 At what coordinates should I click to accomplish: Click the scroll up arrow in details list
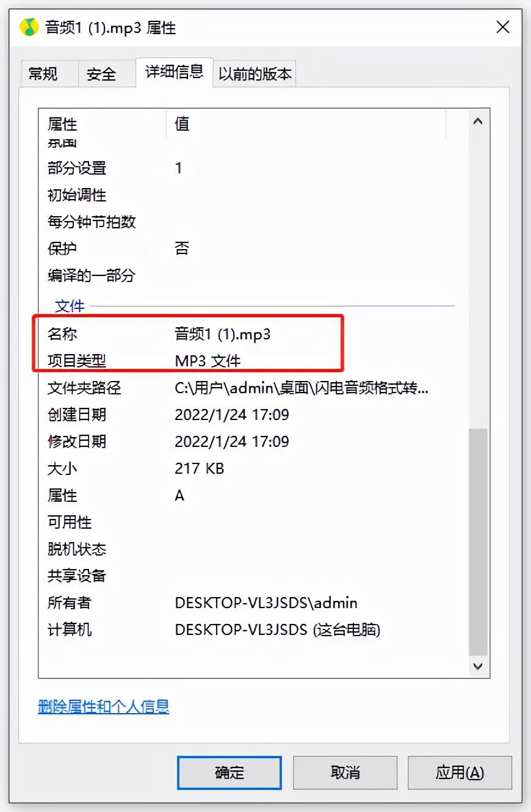(478, 121)
